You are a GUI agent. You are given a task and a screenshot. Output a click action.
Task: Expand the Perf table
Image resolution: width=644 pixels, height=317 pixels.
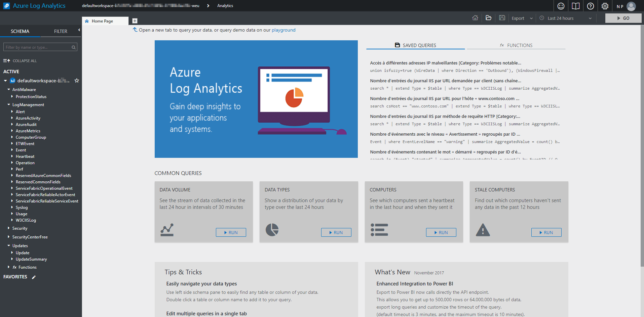12,169
